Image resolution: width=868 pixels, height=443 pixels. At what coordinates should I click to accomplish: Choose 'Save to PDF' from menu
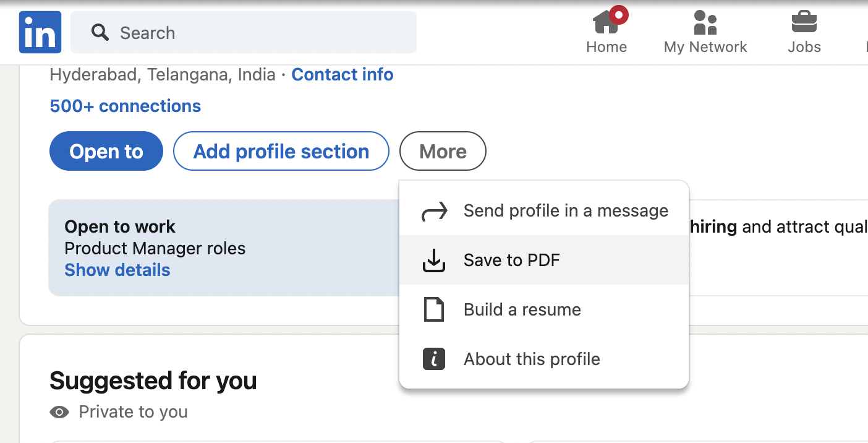(512, 260)
